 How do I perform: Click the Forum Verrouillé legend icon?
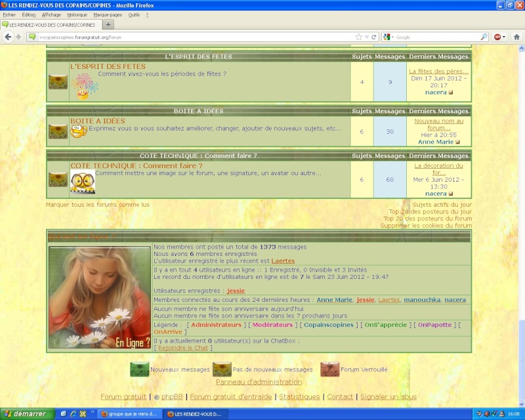(330, 369)
